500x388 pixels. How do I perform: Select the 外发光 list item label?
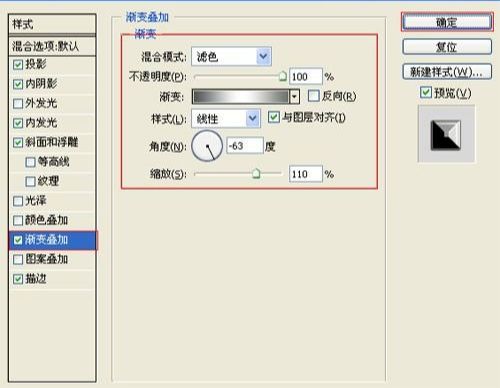(41, 103)
